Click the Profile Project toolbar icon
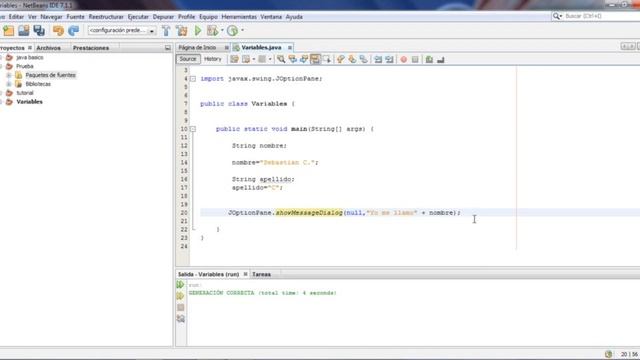 click(x=232, y=31)
